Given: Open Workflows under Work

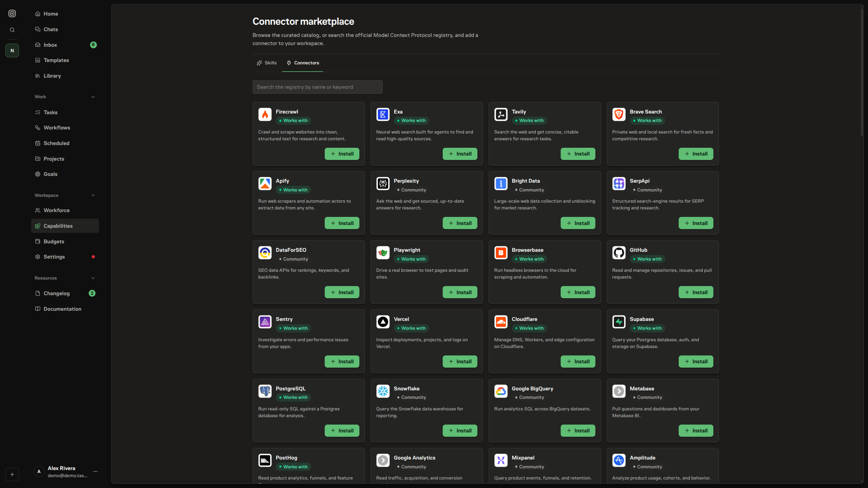Looking at the screenshot, I should click(x=65, y=128).
